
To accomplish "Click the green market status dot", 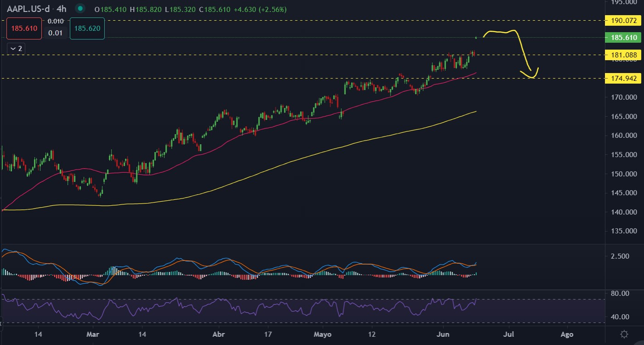I will tap(81, 9).
